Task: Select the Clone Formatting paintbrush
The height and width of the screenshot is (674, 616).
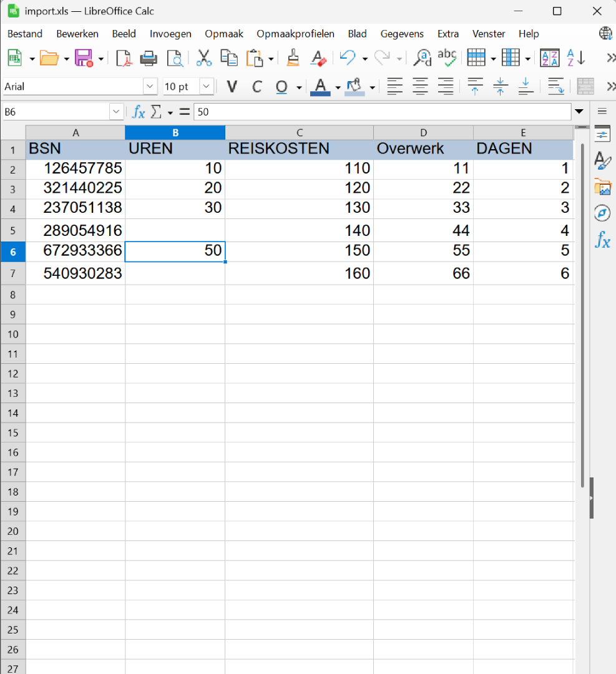Action: 293,58
